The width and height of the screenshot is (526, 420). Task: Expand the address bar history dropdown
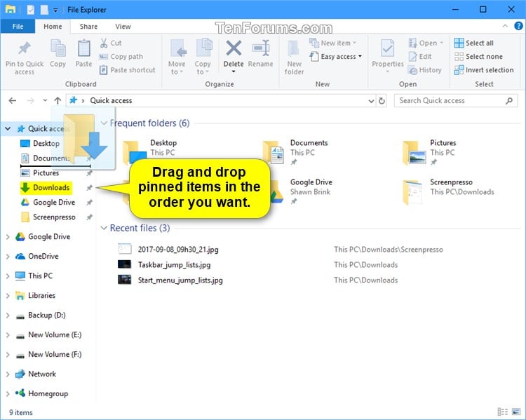(x=371, y=101)
